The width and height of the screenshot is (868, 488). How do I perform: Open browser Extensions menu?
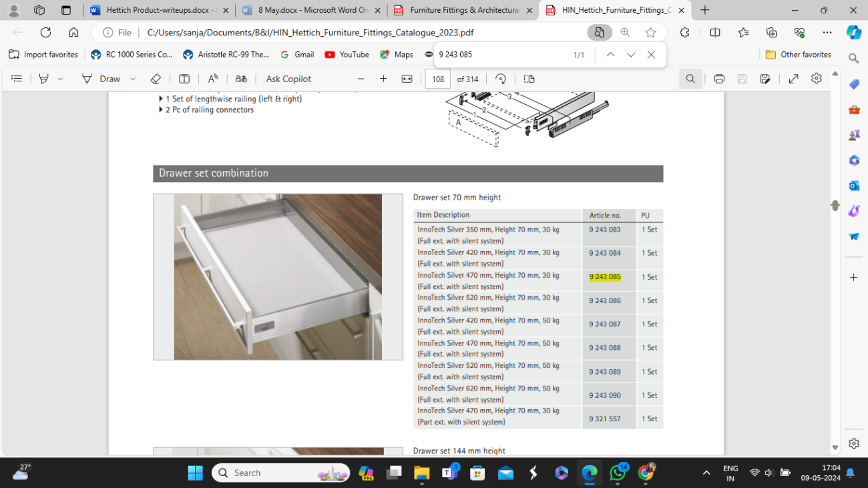click(685, 33)
